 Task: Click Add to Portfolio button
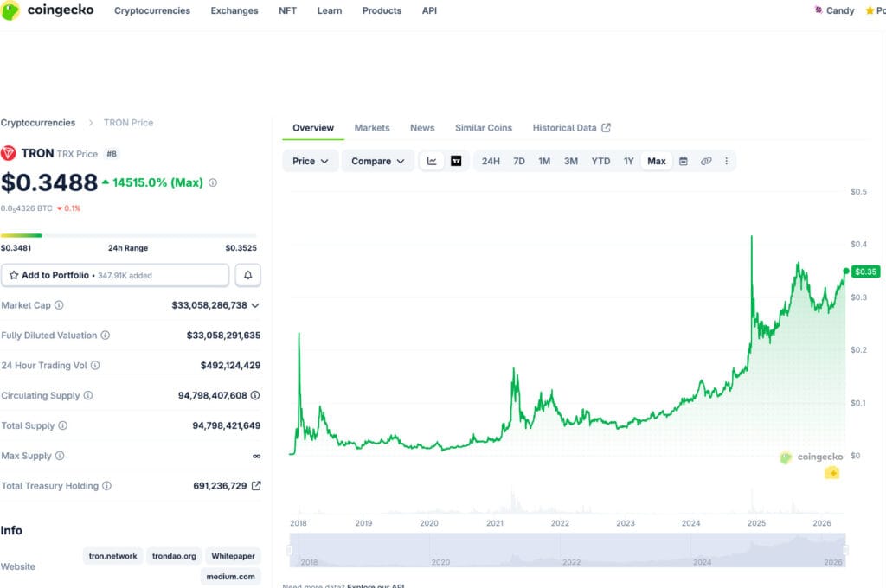pos(115,275)
